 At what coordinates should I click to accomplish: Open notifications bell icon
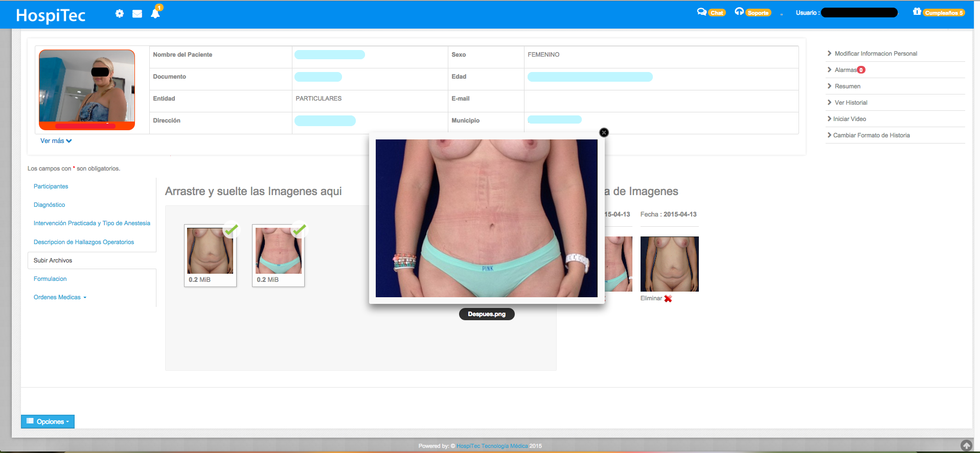coord(155,14)
